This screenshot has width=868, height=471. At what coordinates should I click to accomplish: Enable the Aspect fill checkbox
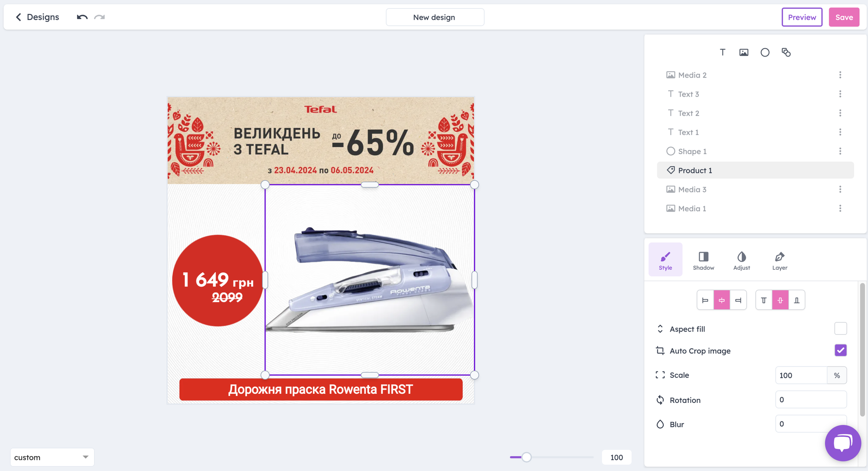840,329
